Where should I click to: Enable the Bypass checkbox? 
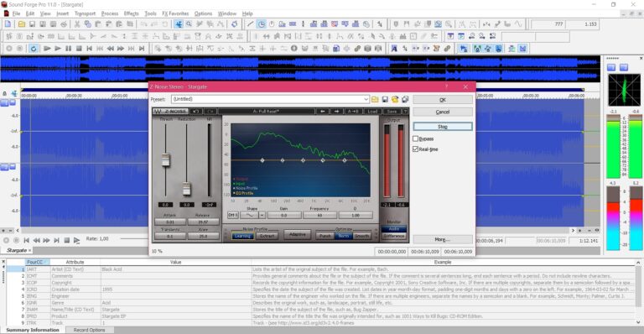pos(416,138)
